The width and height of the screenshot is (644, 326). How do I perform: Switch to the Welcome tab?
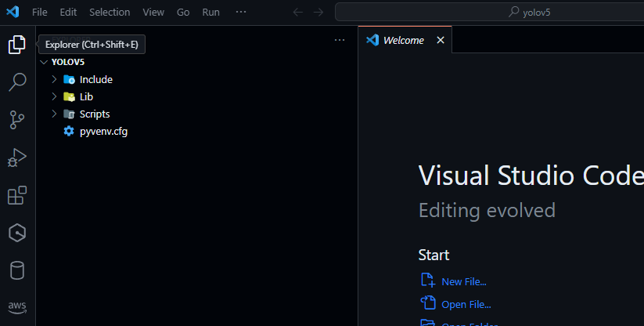point(405,39)
